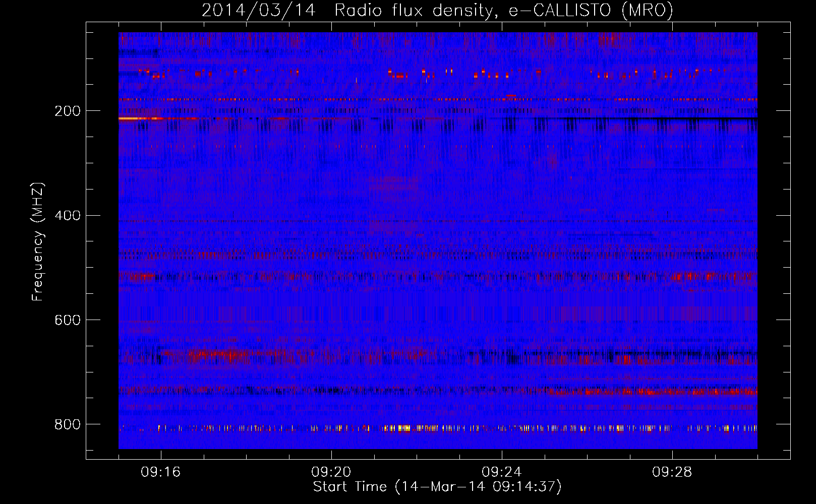Click the 09:24 time tick label
Screen dimensions: 816x504
[502, 472]
